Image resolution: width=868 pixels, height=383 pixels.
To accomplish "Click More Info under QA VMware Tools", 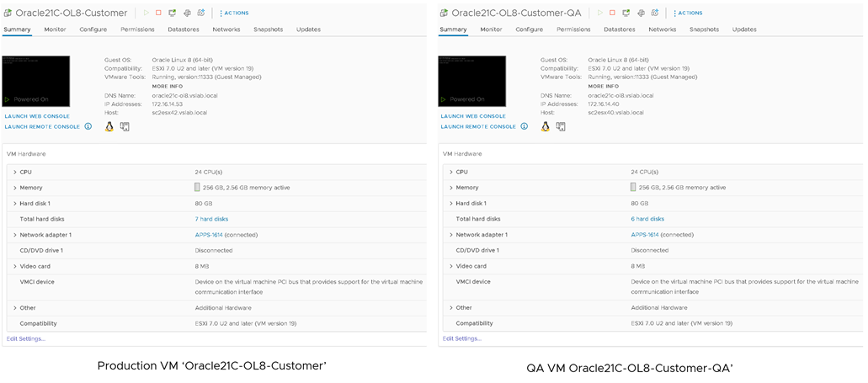I will (604, 87).
